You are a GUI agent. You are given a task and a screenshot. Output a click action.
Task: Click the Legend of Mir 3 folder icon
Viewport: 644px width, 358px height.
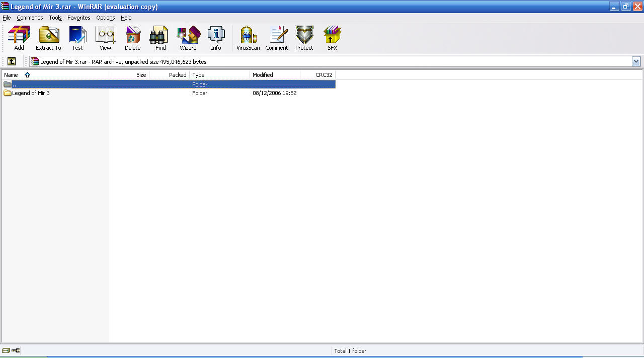(8, 93)
